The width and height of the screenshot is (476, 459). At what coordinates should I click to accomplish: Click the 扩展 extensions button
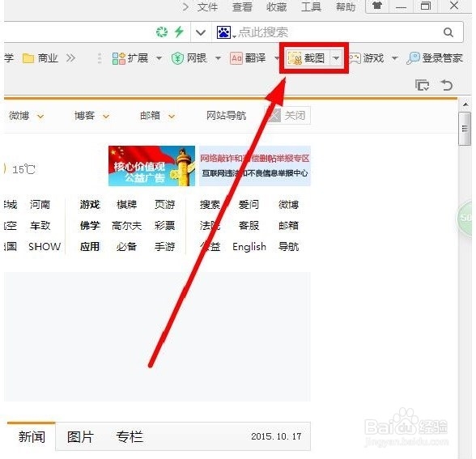(130, 58)
